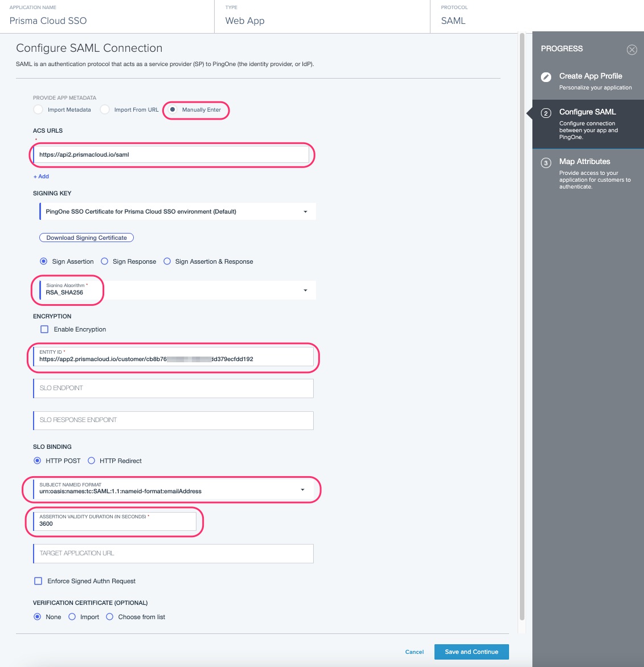644x667 pixels.
Task: Click the Assertion Validity Duration field
Action: pyautogui.click(x=115, y=521)
